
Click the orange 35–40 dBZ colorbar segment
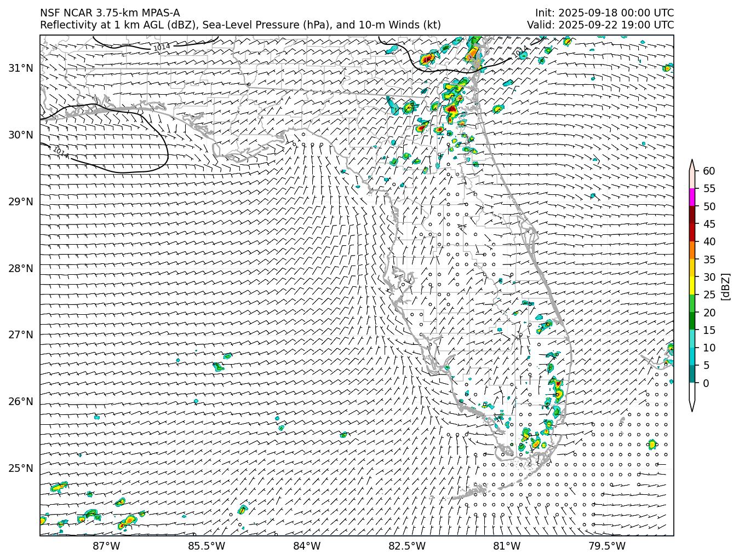692,250
